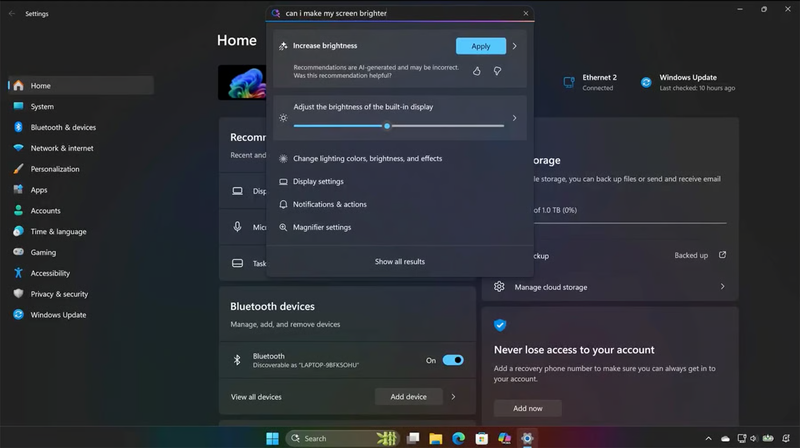The width and height of the screenshot is (800, 448).
Task: Click Show all results
Action: [400, 261]
